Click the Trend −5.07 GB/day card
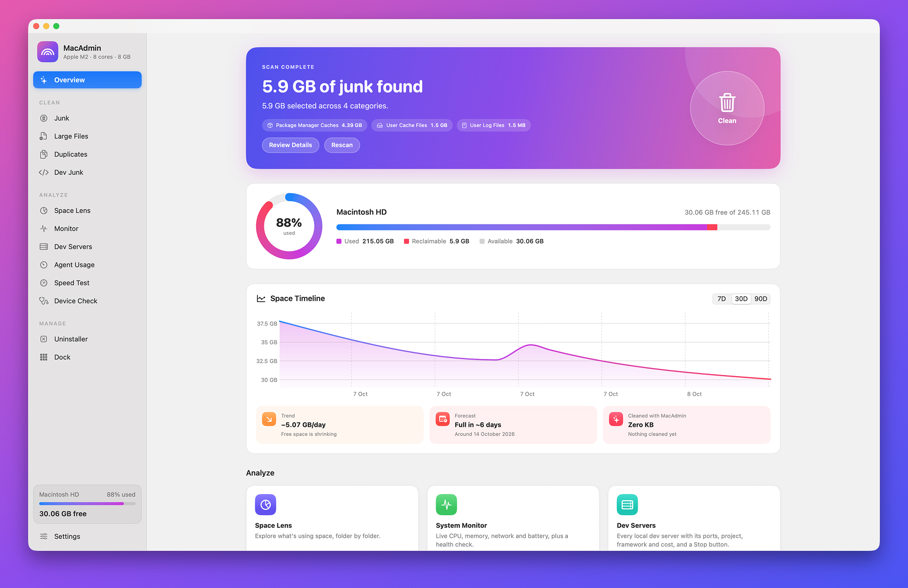The height and width of the screenshot is (588, 908). point(340,425)
